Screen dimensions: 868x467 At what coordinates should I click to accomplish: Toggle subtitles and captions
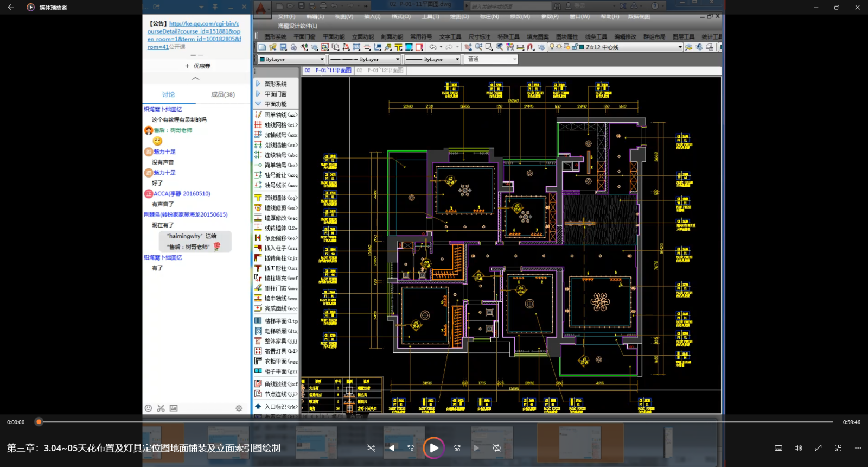778,448
